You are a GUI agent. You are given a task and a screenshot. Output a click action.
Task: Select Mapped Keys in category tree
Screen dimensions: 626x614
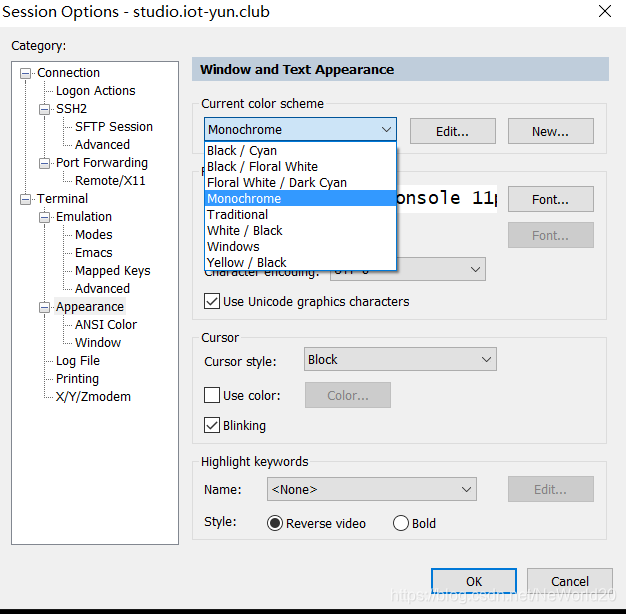click(x=113, y=271)
